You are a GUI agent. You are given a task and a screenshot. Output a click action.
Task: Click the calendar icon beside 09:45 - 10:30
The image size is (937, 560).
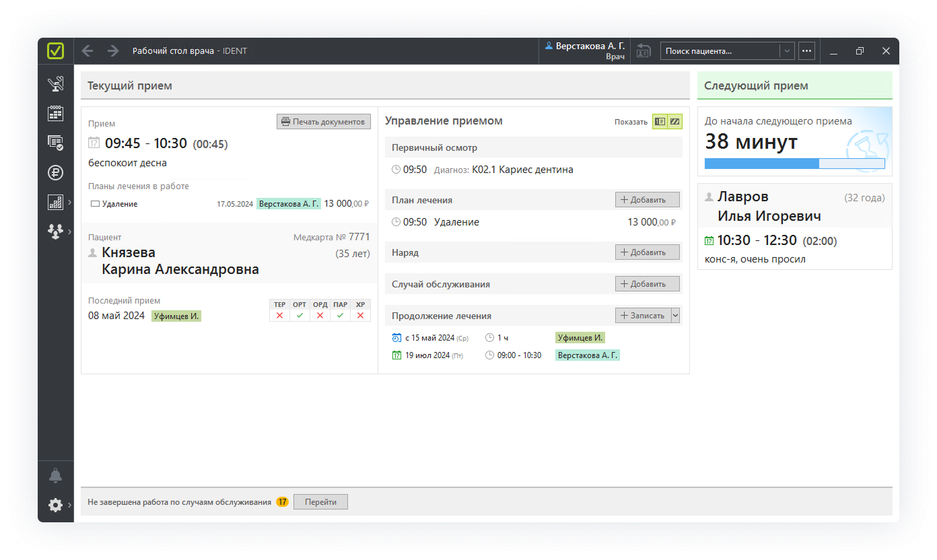(94, 143)
